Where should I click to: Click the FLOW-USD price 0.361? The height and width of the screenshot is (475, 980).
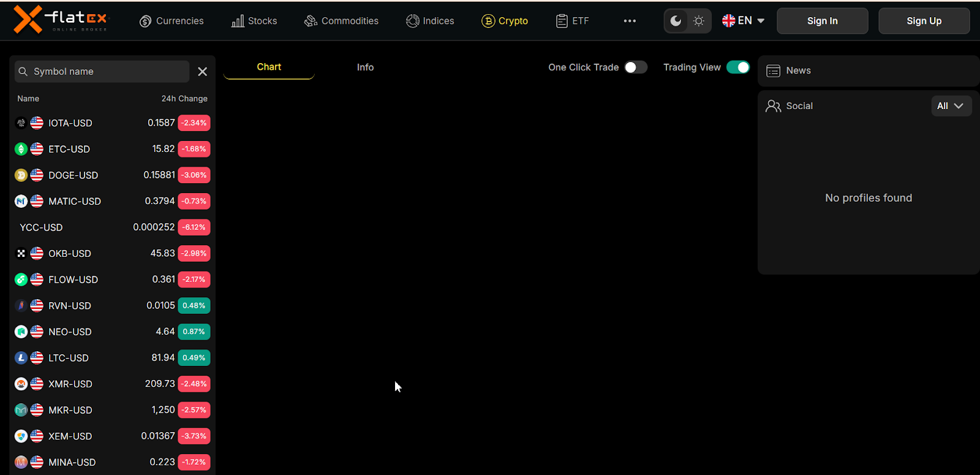click(x=164, y=279)
